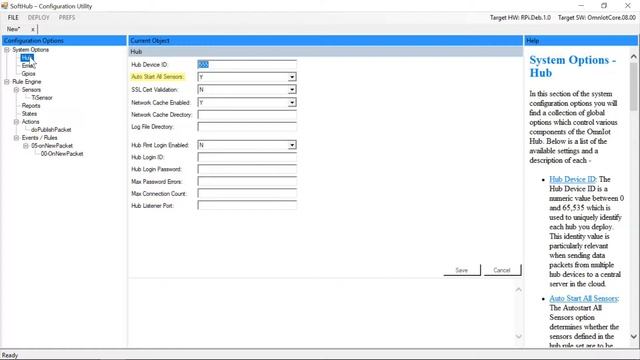Screen dimensions: 640x360
Task: Click the Target HW: RPi.Deb.1.0 text
Action: pyautogui.click(x=520, y=18)
